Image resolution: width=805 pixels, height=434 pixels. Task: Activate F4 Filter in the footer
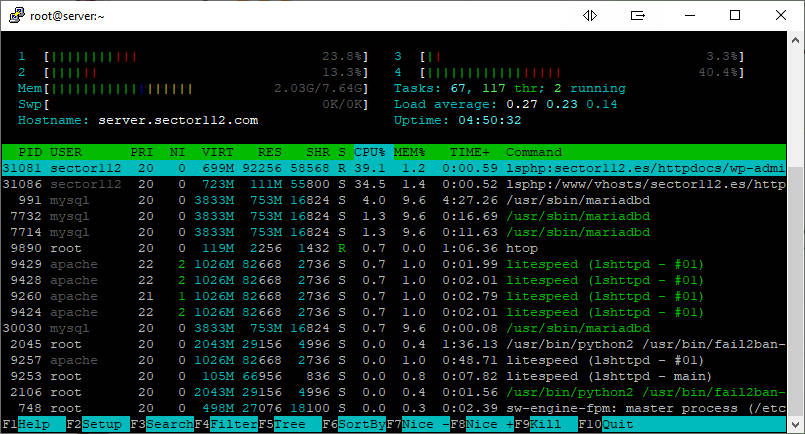point(226,424)
